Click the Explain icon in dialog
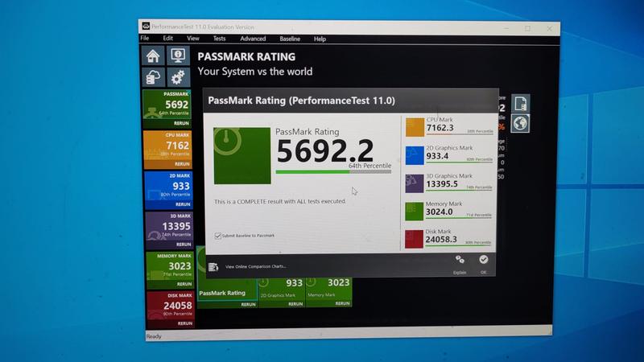 [x=460, y=261]
